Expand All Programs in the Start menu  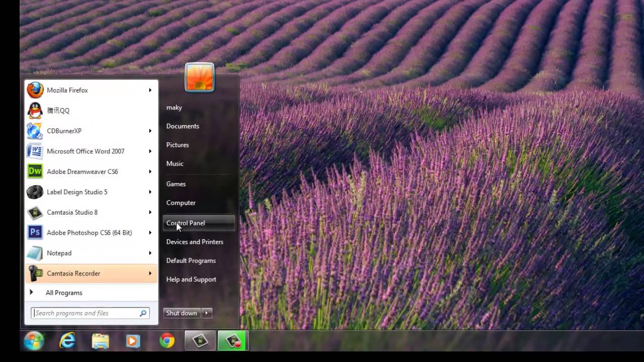click(x=64, y=293)
